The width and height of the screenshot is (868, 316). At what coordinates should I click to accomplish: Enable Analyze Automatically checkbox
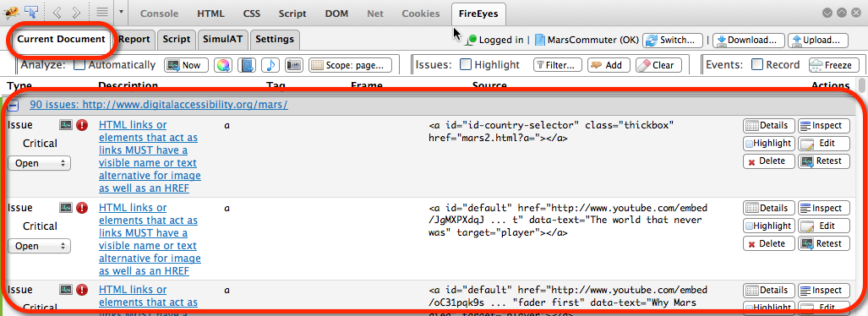pos(79,65)
